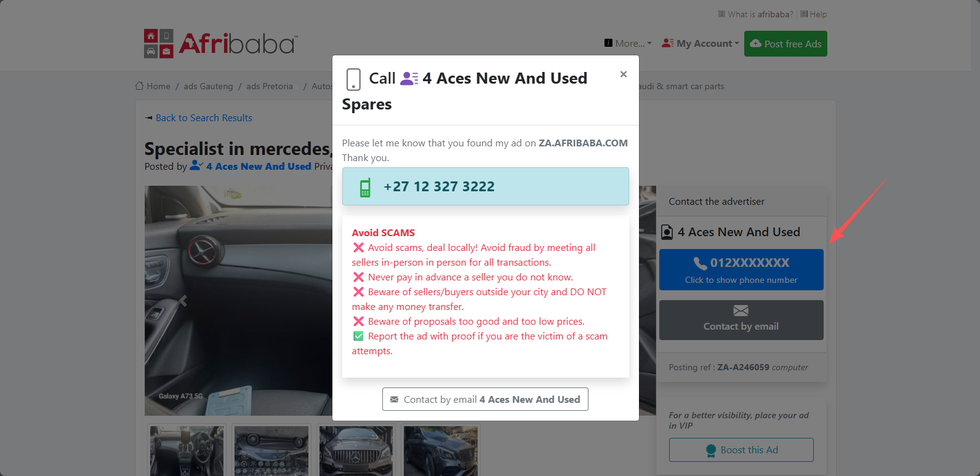The image size is (980, 476).
Task: Click the back arrow icon beside Back to Search
Action: click(x=148, y=117)
